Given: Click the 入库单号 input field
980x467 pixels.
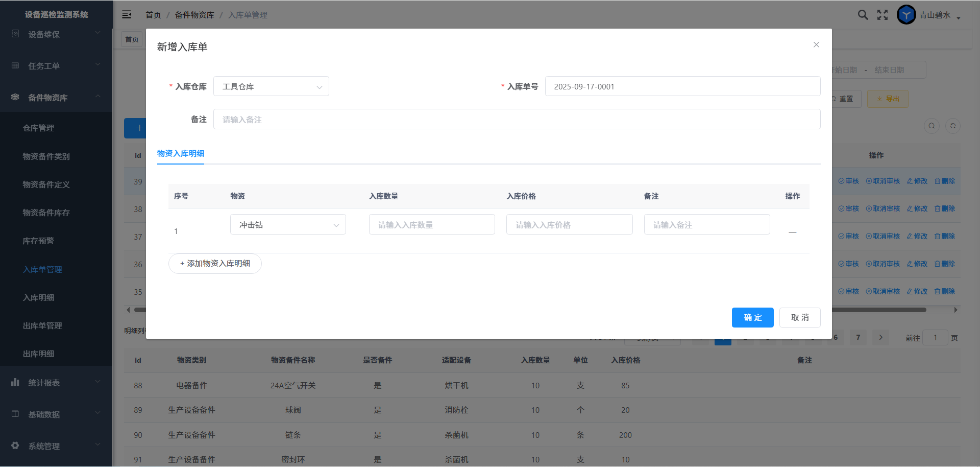Looking at the screenshot, I should click(x=682, y=86).
